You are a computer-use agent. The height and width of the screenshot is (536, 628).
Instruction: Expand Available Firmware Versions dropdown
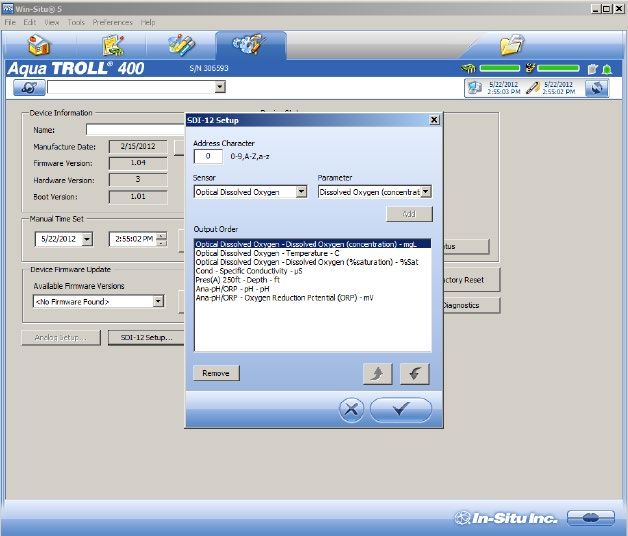[159, 301]
